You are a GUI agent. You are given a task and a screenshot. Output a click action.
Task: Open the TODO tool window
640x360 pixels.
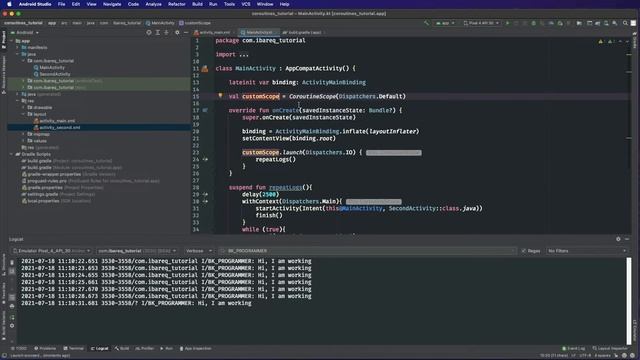[x=19, y=349]
